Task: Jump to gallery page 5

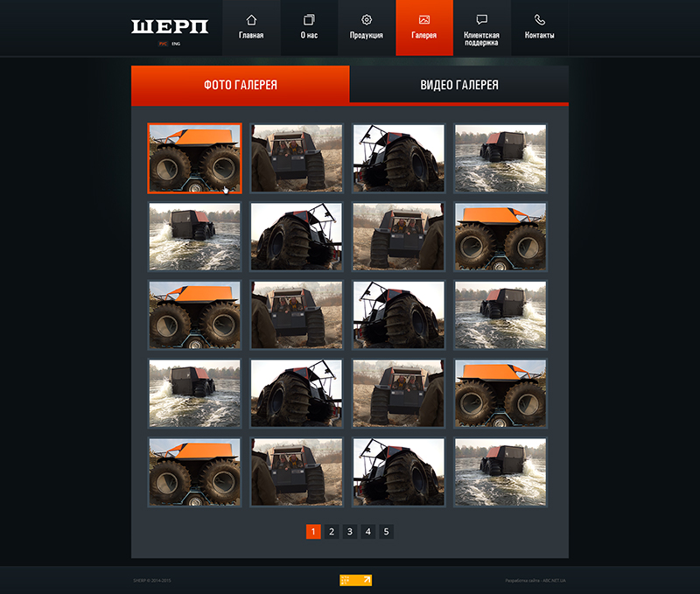Action: click(386, 531)
